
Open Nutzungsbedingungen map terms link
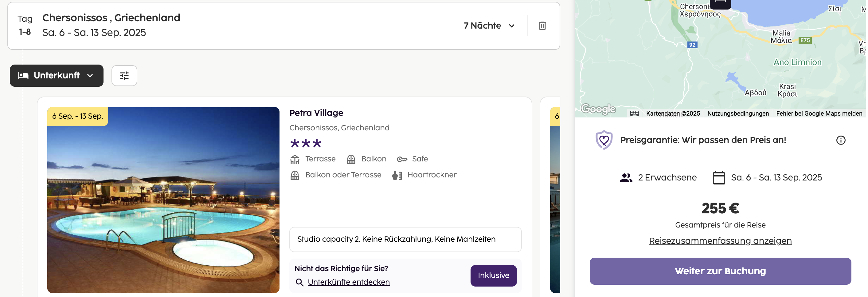point(737,114)
